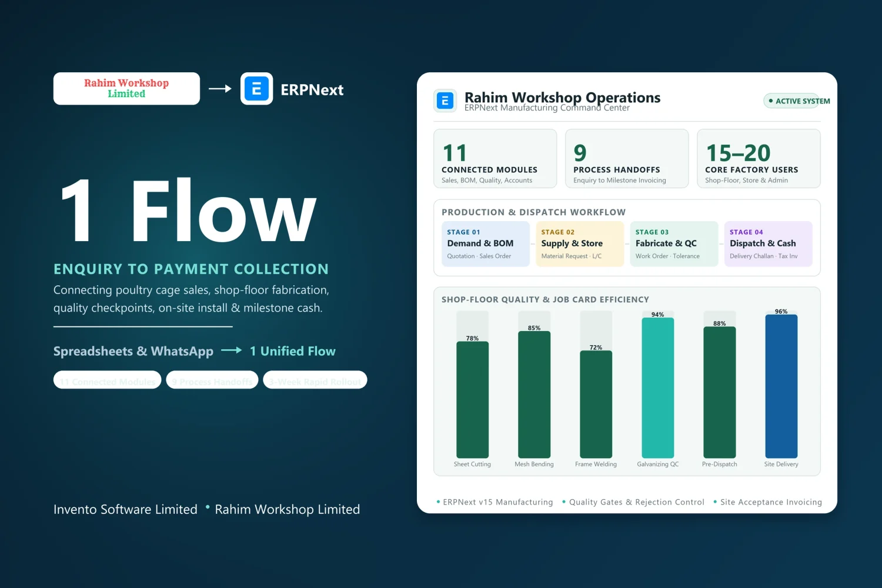The width and height of the screenshot is (882, 588).
Task: Click the '1 Unified Flow' text
Action: tap(292, 351)
